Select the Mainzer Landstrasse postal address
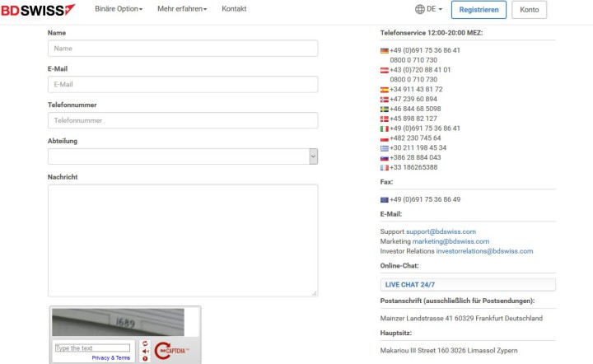The height and width of the screenshot is (364, 593). pyautogui.click(x=461, y=318)
